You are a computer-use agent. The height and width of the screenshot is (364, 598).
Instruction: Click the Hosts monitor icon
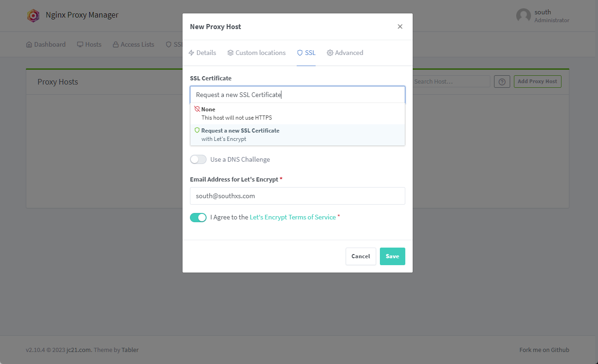(80, 45)
